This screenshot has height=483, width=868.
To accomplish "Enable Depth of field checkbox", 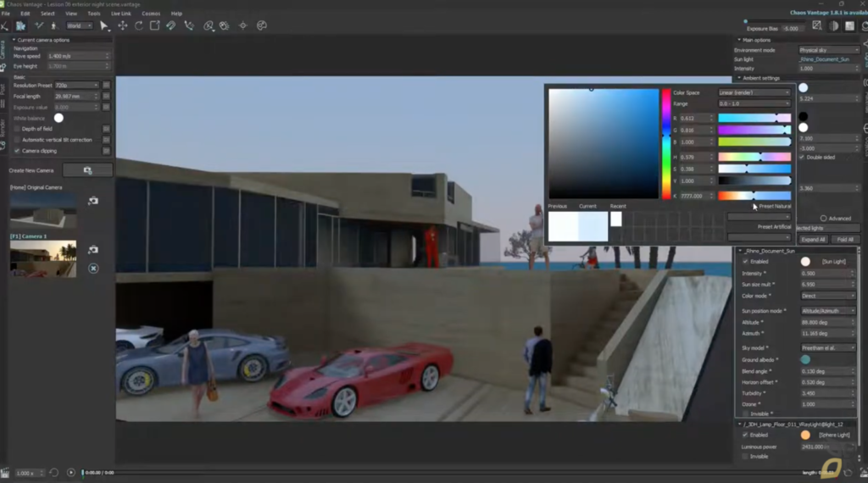I will click(x=17, y=129).
